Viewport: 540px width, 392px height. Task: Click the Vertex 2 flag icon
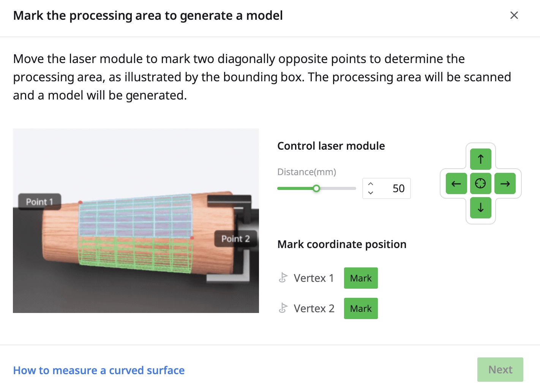(283, 308)
